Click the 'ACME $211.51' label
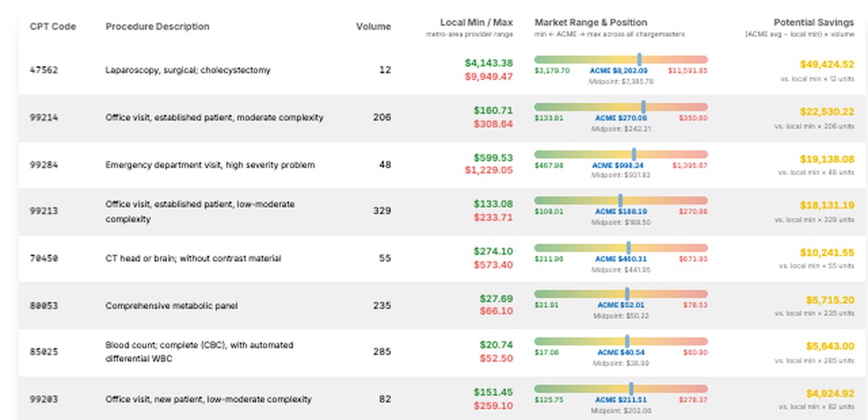Screen dimensions: 868x420 (621, 400)
